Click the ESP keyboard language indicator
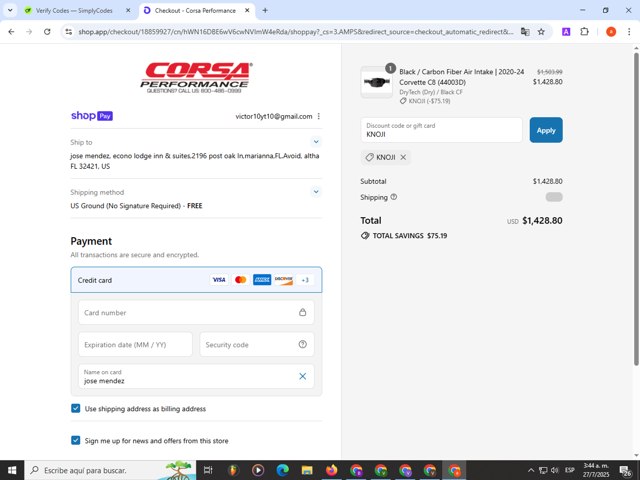The width and height of the screenshot is (640, 480). [x=570, y=470]
